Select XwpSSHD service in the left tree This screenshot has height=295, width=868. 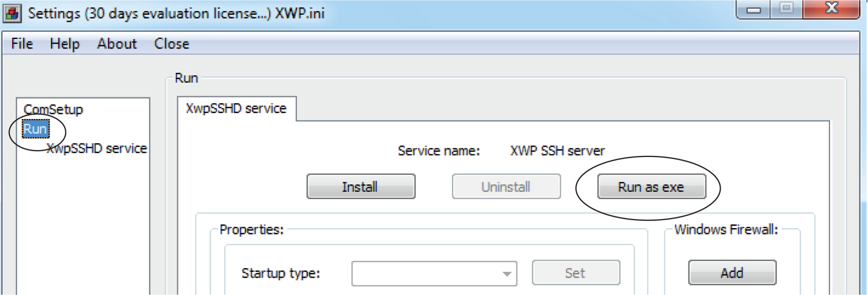97,149
